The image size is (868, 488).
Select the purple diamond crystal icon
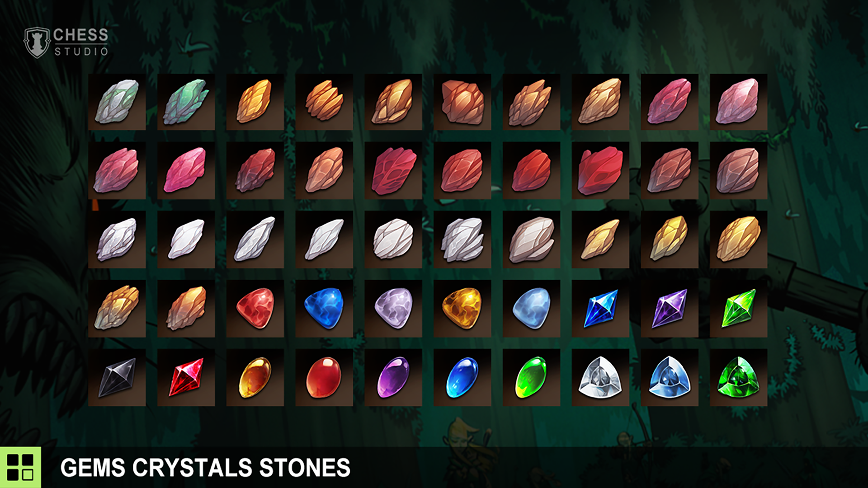click(670, 309)
